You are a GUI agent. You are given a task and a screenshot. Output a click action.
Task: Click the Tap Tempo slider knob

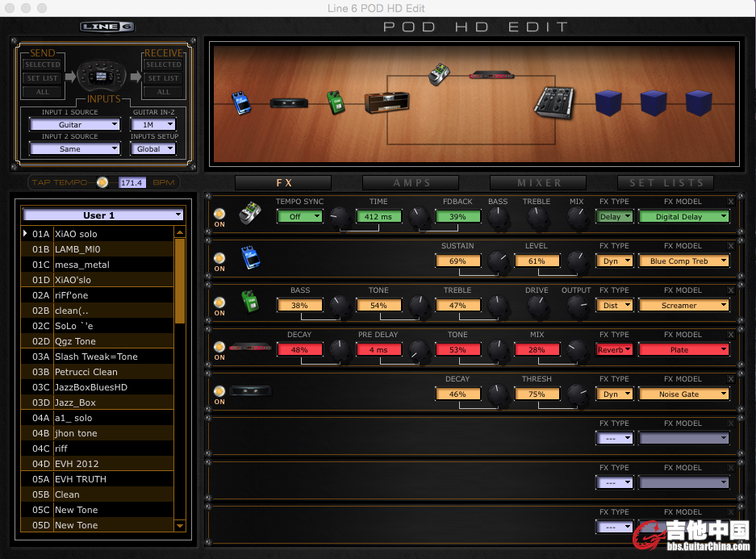click(102, 182)
